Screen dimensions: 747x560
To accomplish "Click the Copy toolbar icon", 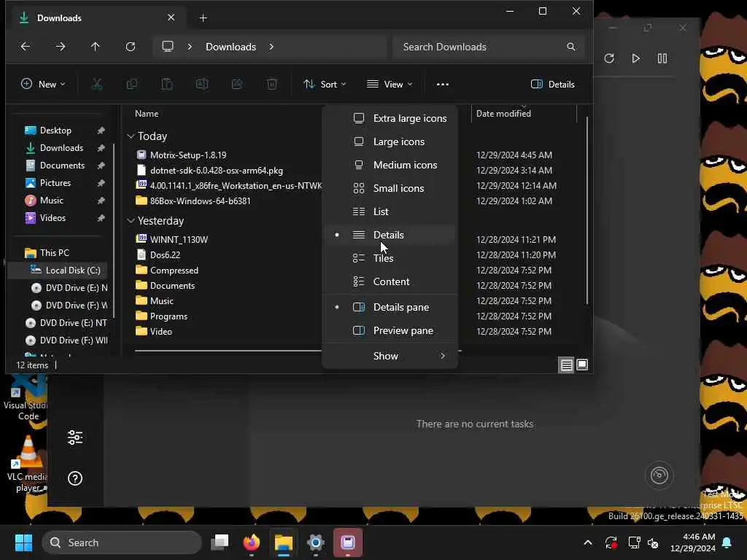I will click(x=132, y=85).
